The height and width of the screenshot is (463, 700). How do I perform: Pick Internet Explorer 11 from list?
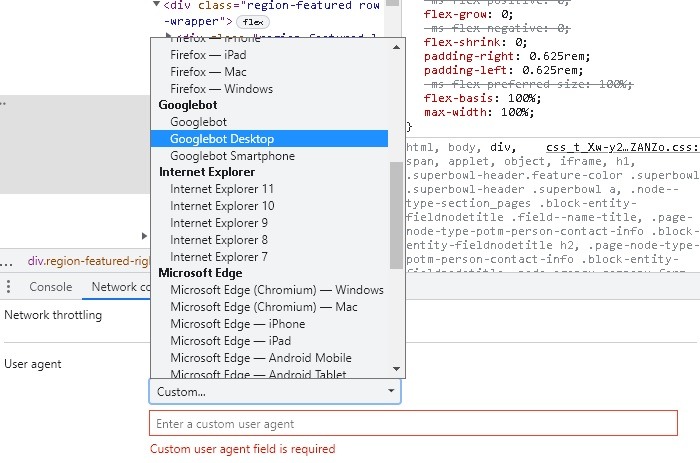[222, 189]
